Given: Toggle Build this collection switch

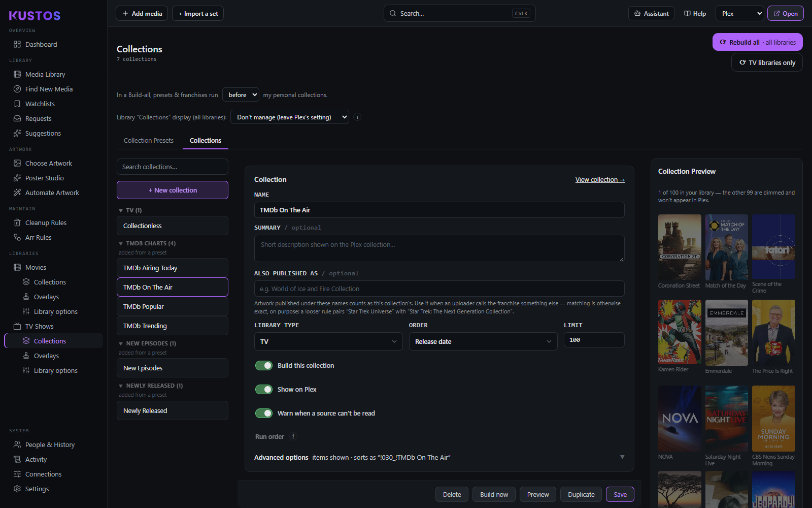Looking at the screenshot, I should click(264, 366).
